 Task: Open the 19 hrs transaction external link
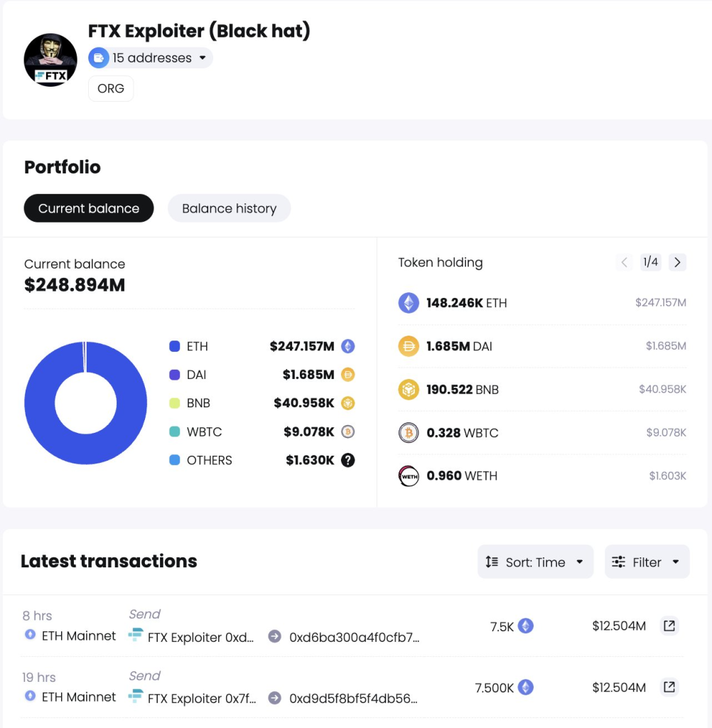point(669,687)
